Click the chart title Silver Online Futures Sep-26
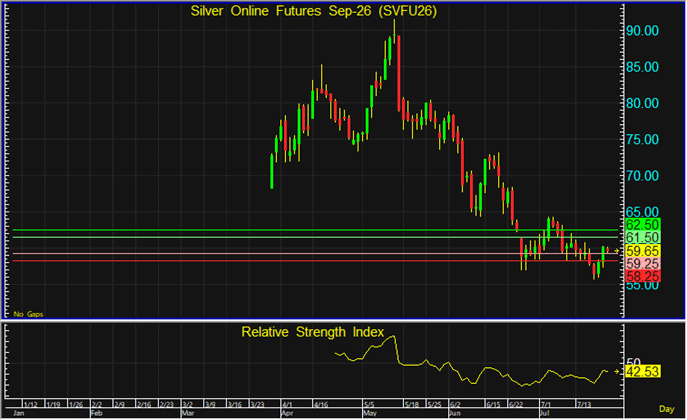Viewport: 687px width, 420px height. click(313, 11)
